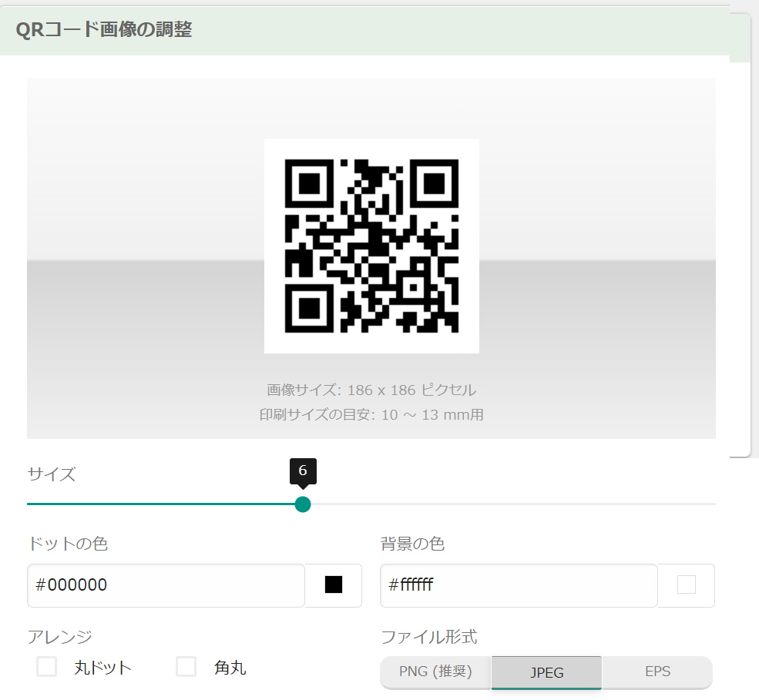Image resolution: width=759 pixels, height=700 pixels.
Task: Open the white background color swatch
Action: [686, 585]
